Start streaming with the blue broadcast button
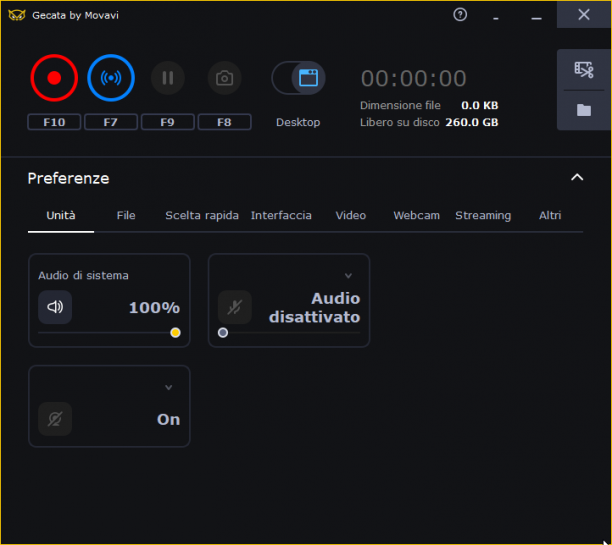The height and width of the screenshot is (545, 612). pyautogui.click(x=111, y=78)
